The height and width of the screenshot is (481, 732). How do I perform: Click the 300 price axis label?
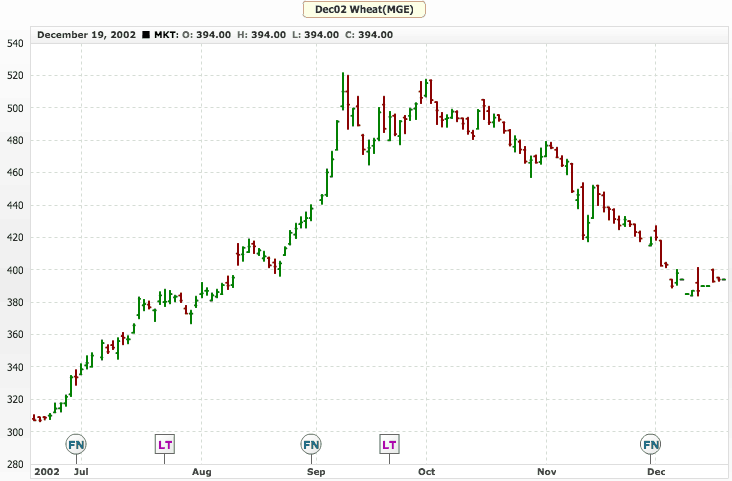[x=15, y=432]
